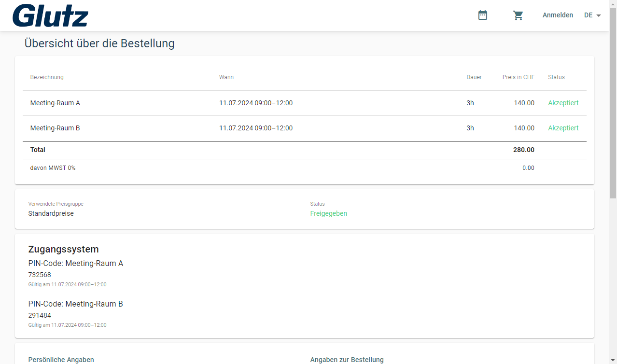Expand the DE language dropdown

(x=592, y=15)
